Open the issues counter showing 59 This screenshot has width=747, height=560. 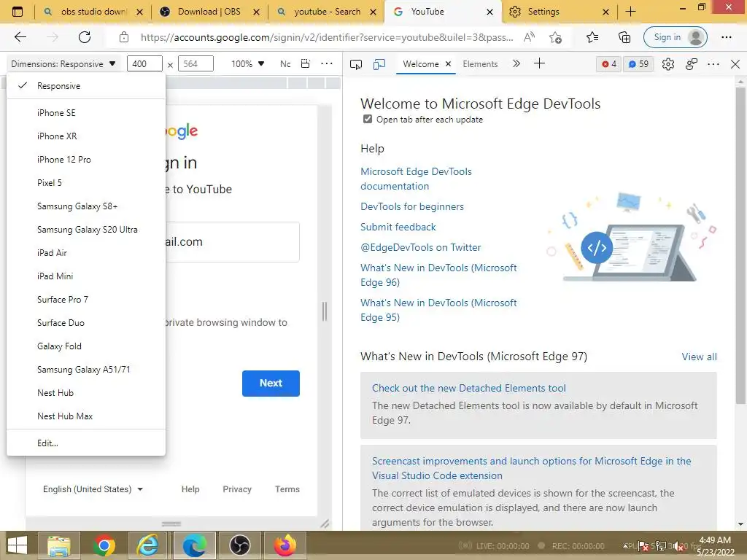click(x=638, y=64)
